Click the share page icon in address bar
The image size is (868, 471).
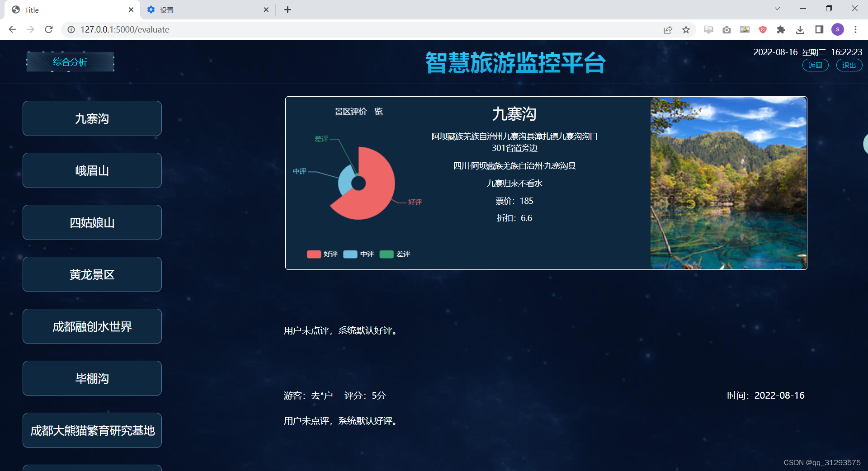668,29
